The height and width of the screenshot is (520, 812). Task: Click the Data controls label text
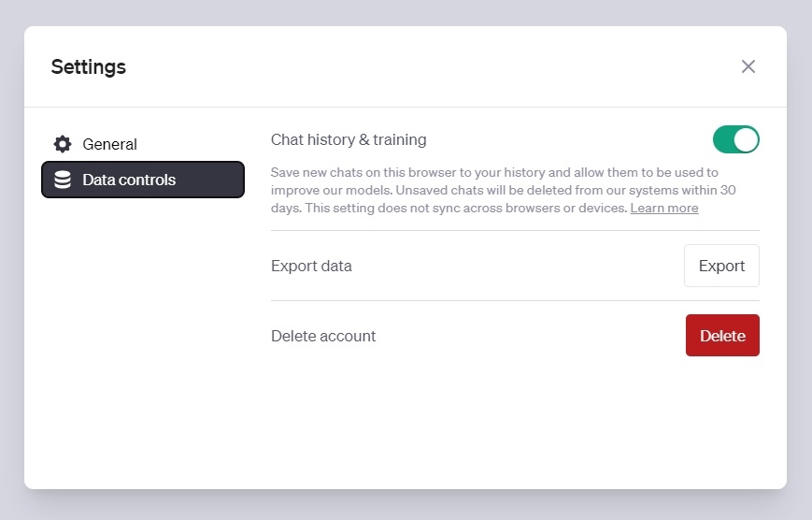pos(129,180)
